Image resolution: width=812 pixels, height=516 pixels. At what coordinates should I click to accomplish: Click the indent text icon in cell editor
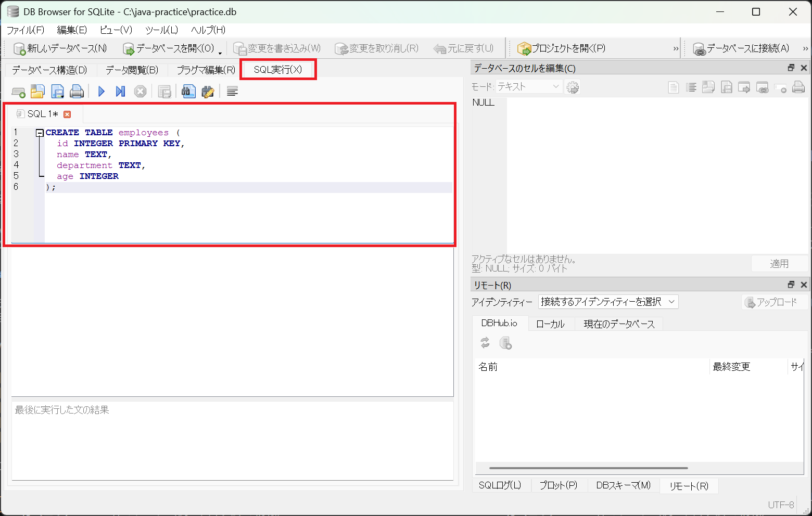coord(691,87)
